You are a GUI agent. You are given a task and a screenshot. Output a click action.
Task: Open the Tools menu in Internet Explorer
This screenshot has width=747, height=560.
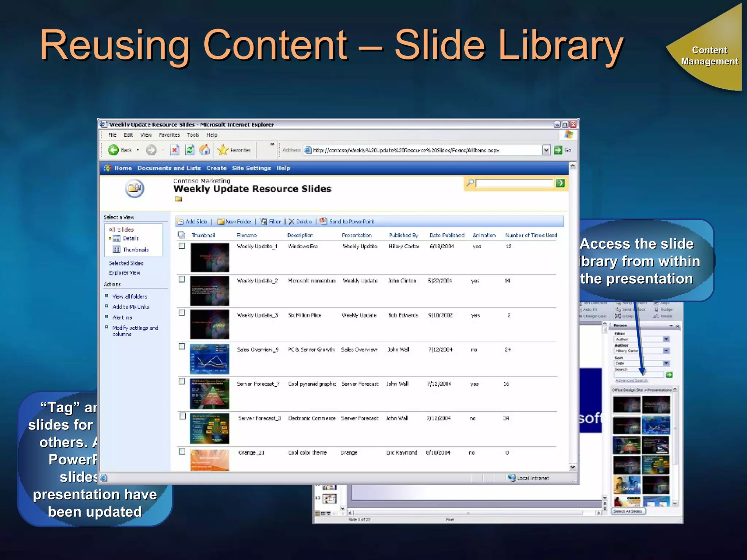[193, 135]
